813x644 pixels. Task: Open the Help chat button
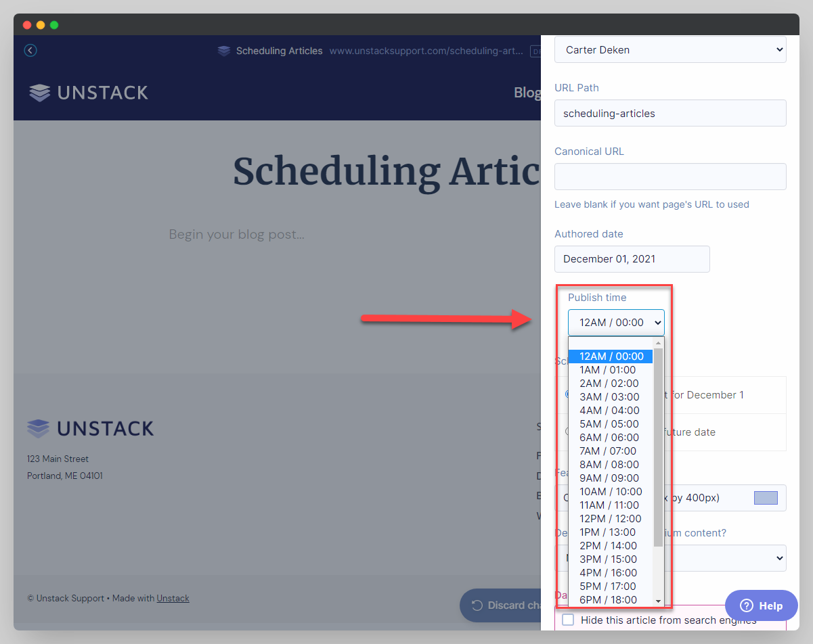click(762, 605)
